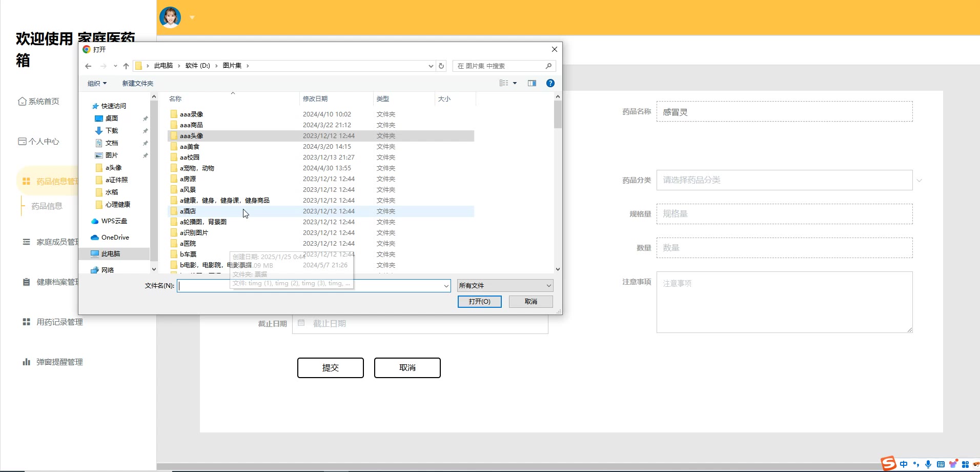
Task: Open the view options dropdown arrow
Action: coord(515,83)
